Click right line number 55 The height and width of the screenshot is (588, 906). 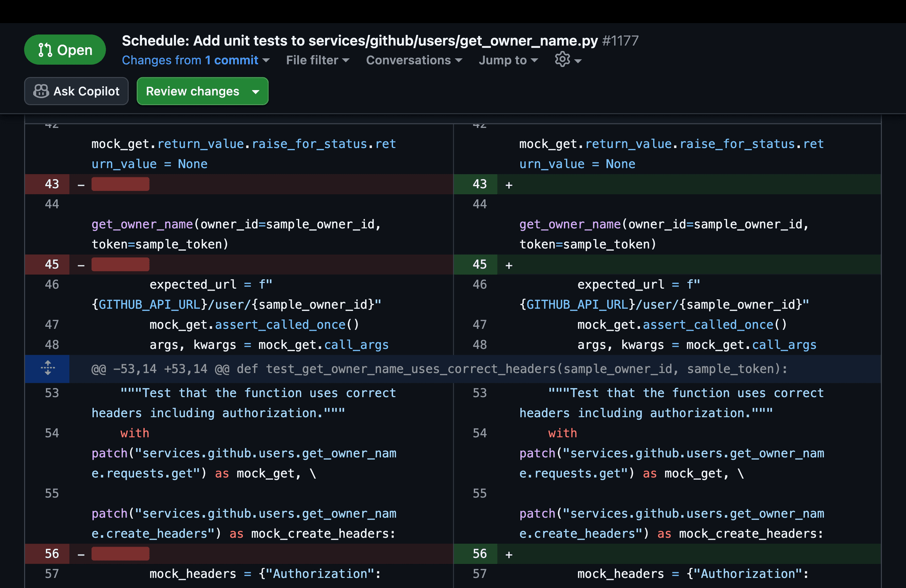click(479, 493)
